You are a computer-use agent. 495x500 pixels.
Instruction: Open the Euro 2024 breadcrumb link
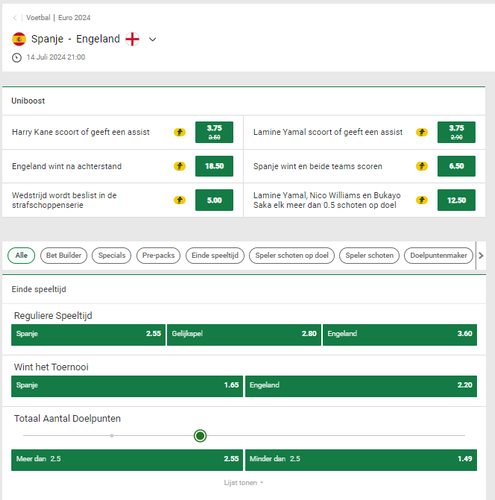pos(74,18)
